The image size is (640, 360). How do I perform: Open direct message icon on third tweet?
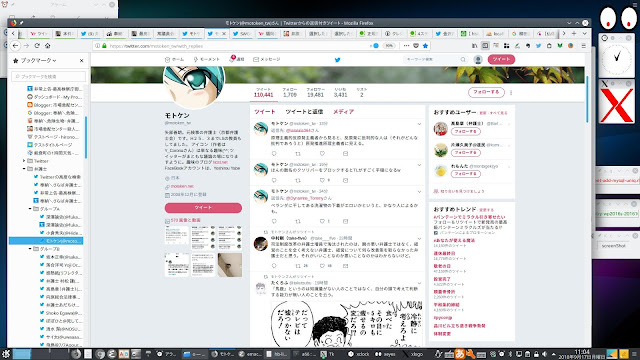click(x=346, y=221)
